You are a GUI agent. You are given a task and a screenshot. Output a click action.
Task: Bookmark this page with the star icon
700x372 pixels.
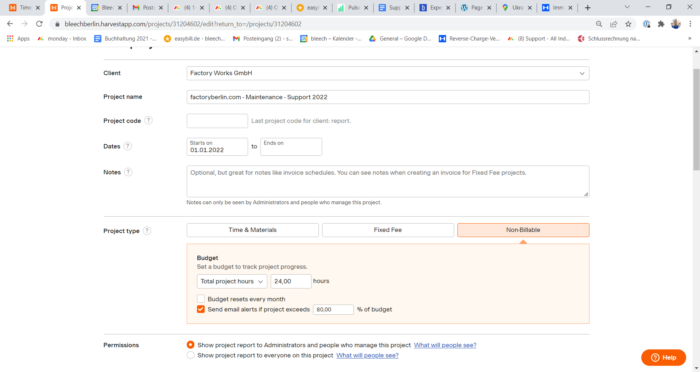coord(628,24)
